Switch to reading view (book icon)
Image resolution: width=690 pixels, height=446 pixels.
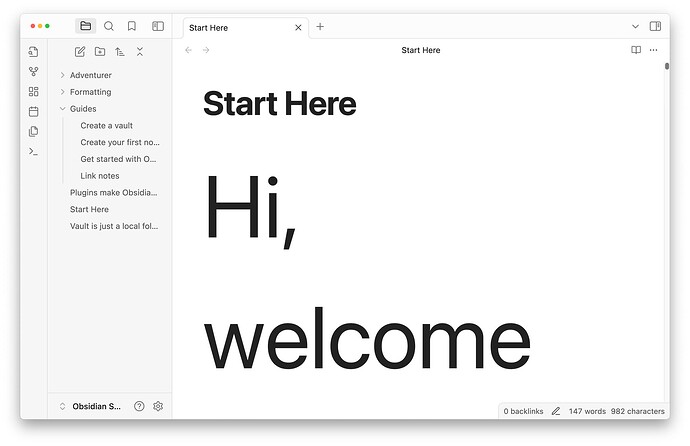(636, 50)
